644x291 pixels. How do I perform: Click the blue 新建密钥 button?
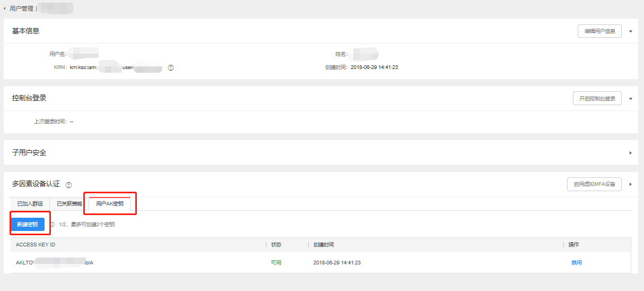(x=28, y=225)
